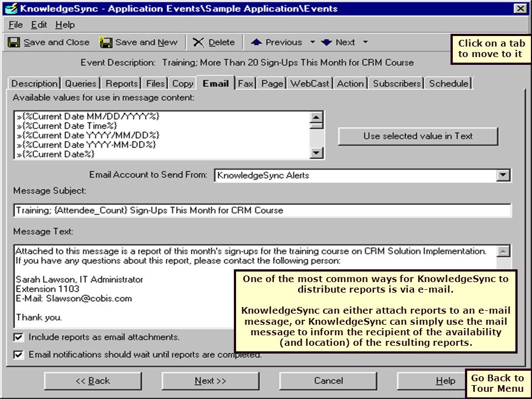Switch to the Fax tab

(x=245, y=84)
